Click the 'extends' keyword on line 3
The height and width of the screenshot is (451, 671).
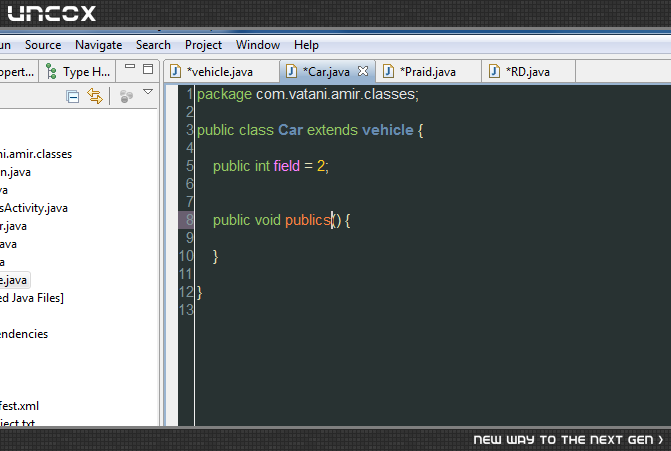[x=332, y=130]
